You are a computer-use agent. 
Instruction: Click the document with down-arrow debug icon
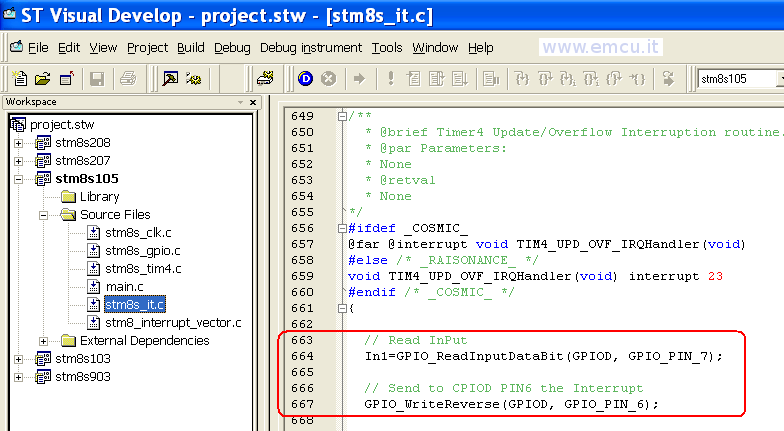[x=460, y=78]
